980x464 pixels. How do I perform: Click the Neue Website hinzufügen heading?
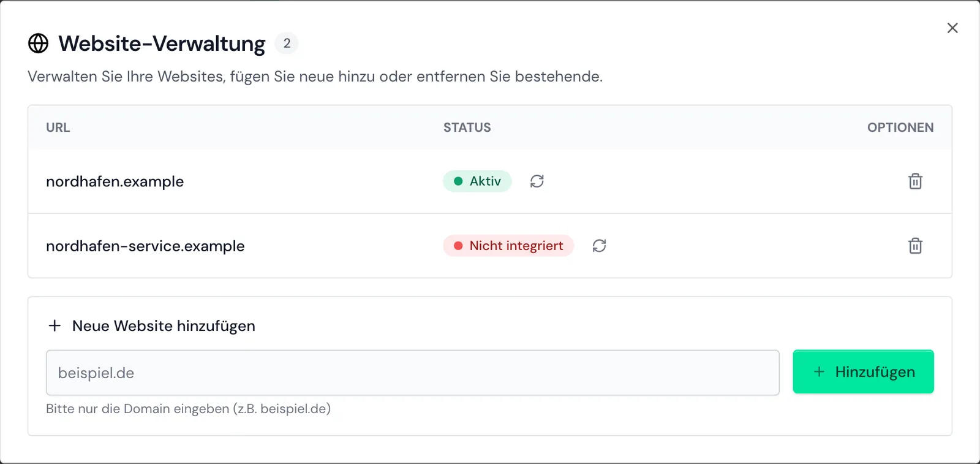pyautogui.click(x=164, y=326)
